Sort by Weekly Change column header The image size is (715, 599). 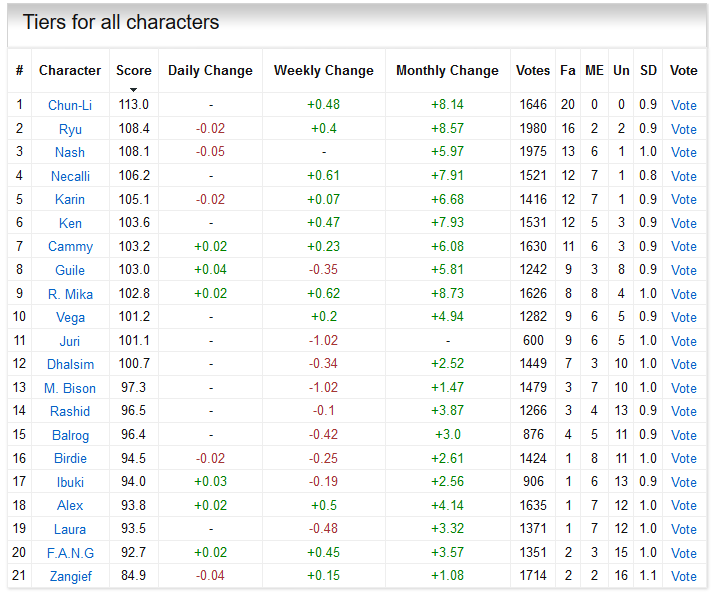(x=323, y=71)
